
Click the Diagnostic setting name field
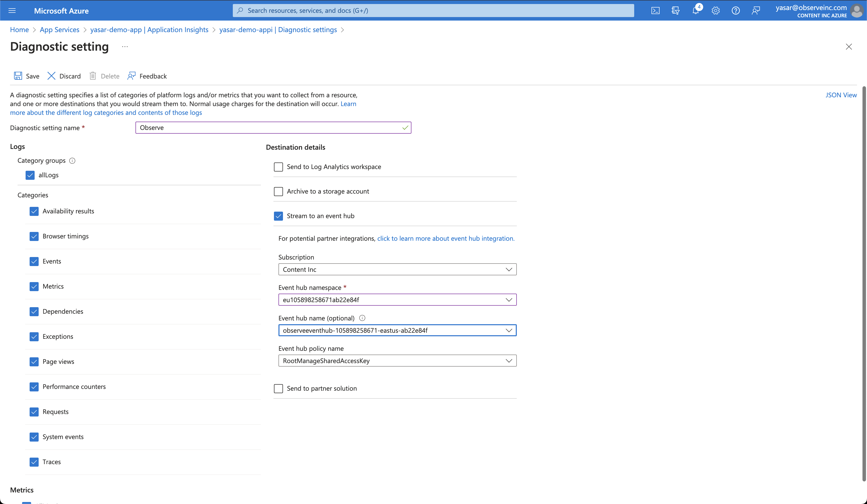tap(268, 128)
